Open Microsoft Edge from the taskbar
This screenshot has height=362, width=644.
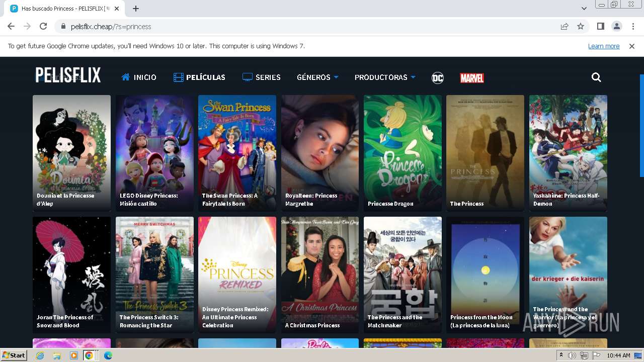(108, 355)
